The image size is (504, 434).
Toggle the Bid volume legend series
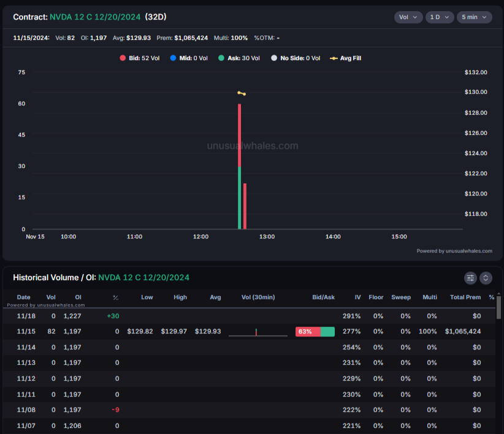140,58
